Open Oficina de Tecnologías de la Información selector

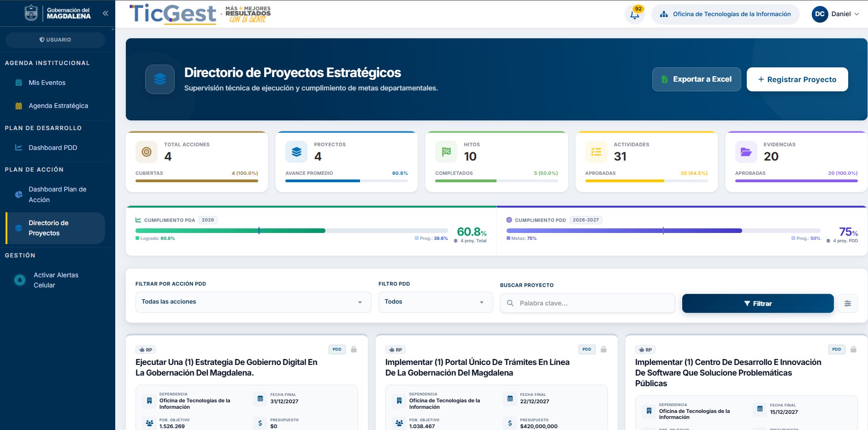(725, 14)
